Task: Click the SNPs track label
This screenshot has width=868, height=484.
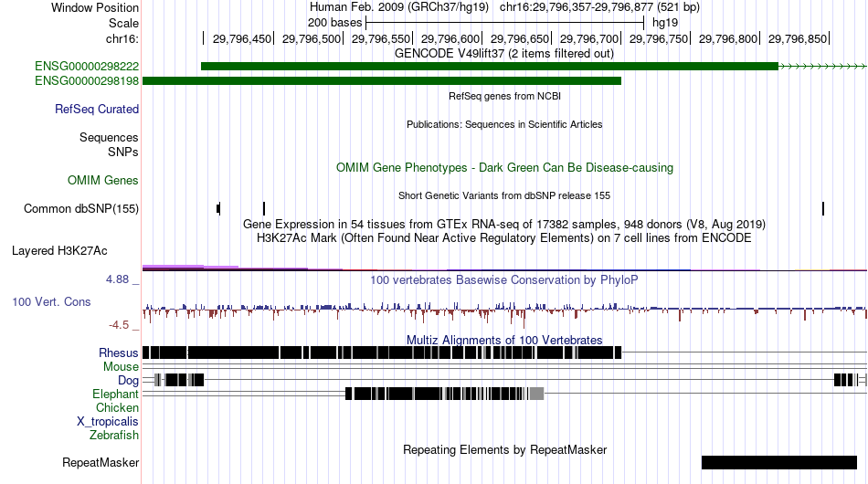Action: [123, 153]
